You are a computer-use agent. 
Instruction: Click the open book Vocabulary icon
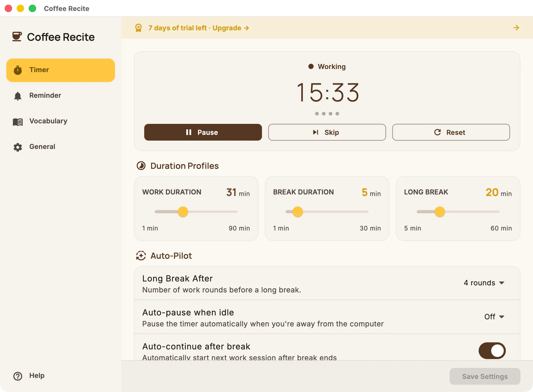pyautogui.click(x=18, y=122)
